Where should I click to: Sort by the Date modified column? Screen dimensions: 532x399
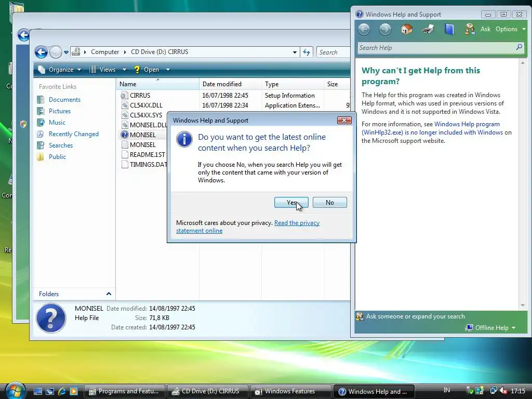click(x=230, y=84)
